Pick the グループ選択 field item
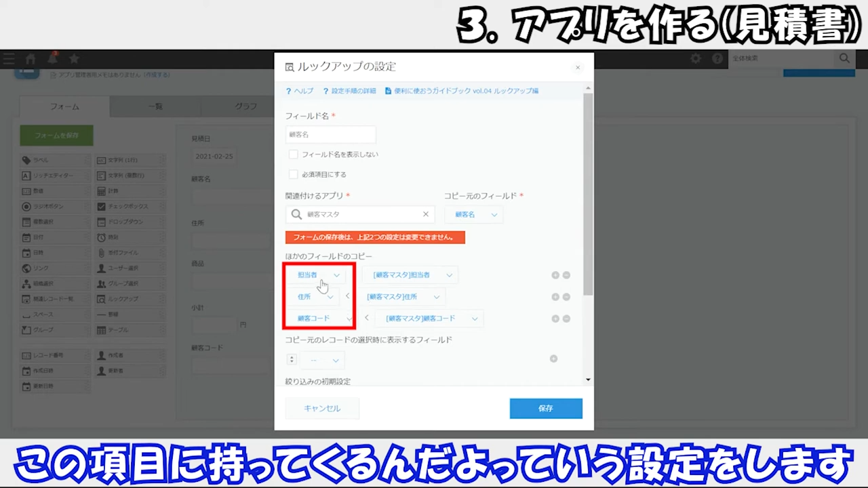The width and height of the screenshot is (868, 488). [130, 283]
